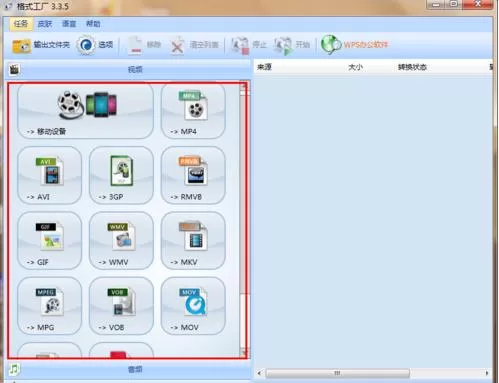Click the format list vertical scrollbar

pos(244,220)
